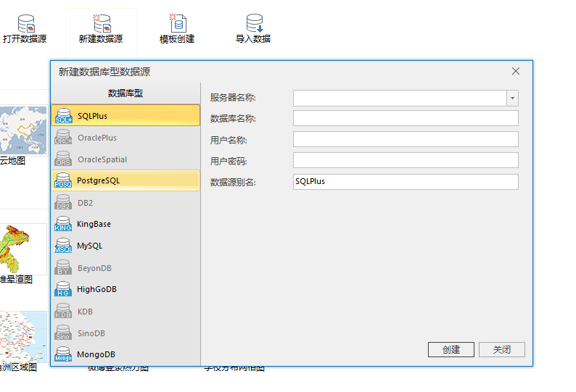Image resolution: width=576 pixels, height=392 pixels.
Task: Choose the PostgreSQL list entry label
Action: point(99,180)
